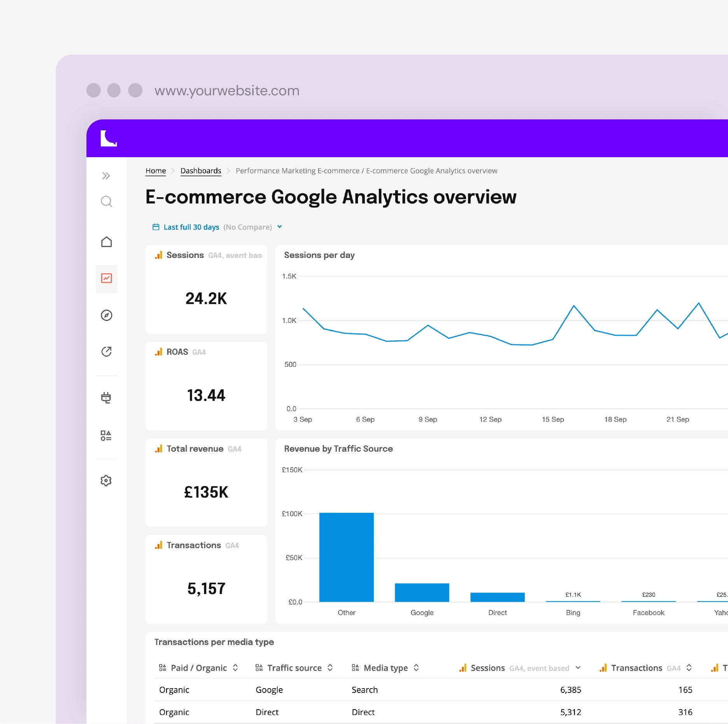Click the Google Analytics icon on Total revenue card

[159, 449]
